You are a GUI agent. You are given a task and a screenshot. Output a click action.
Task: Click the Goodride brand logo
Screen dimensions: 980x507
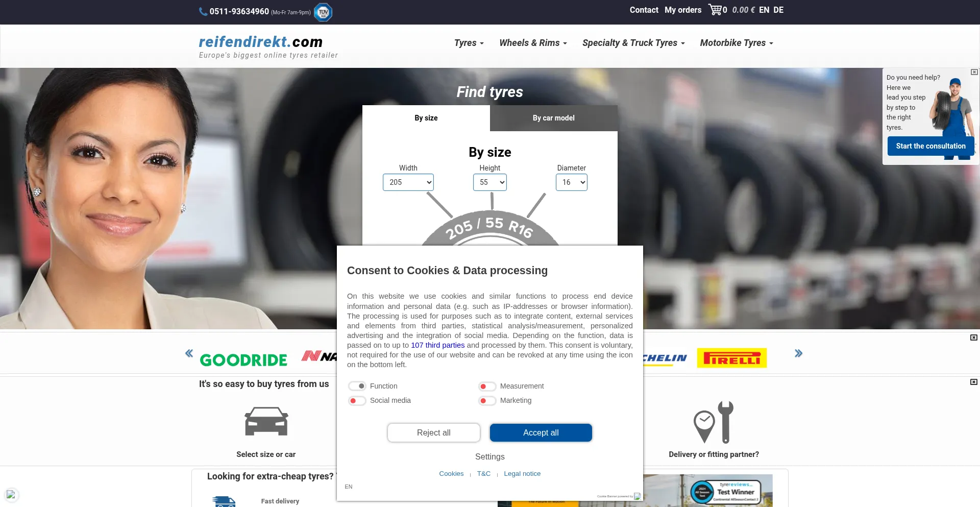pyautogui.click(x=243, y=359)
